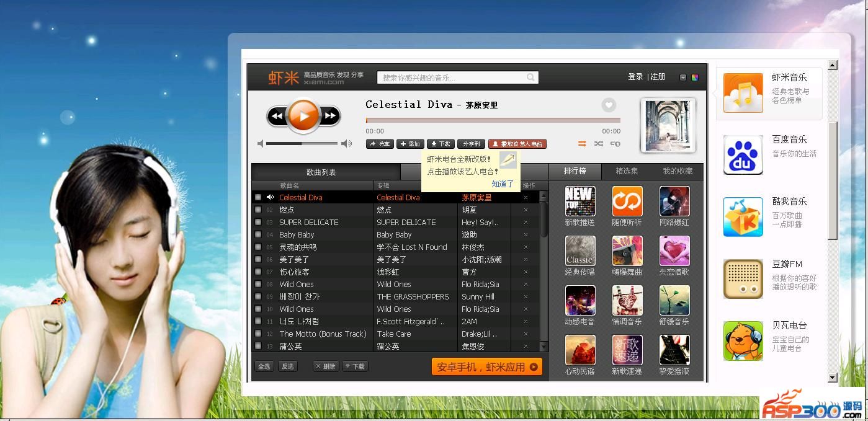Open the 动感电音 chart icon
This screenshot has height=421, width=868.
[580, 300]
